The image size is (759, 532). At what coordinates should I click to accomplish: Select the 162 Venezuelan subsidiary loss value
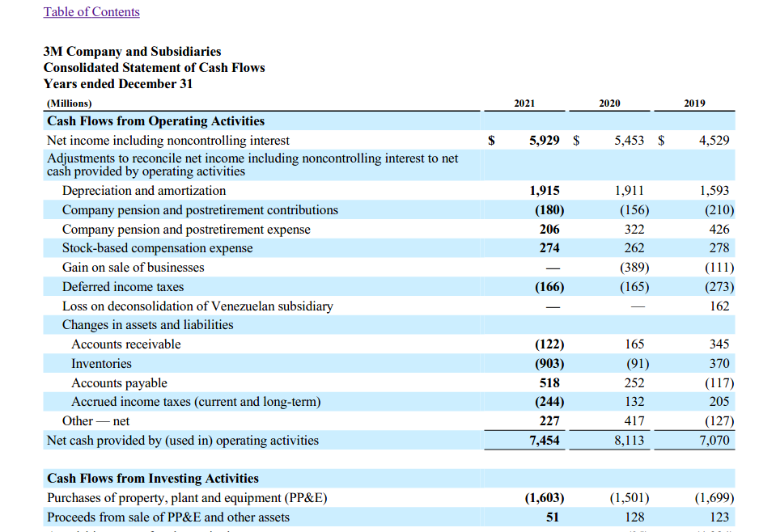click(719, 306)
